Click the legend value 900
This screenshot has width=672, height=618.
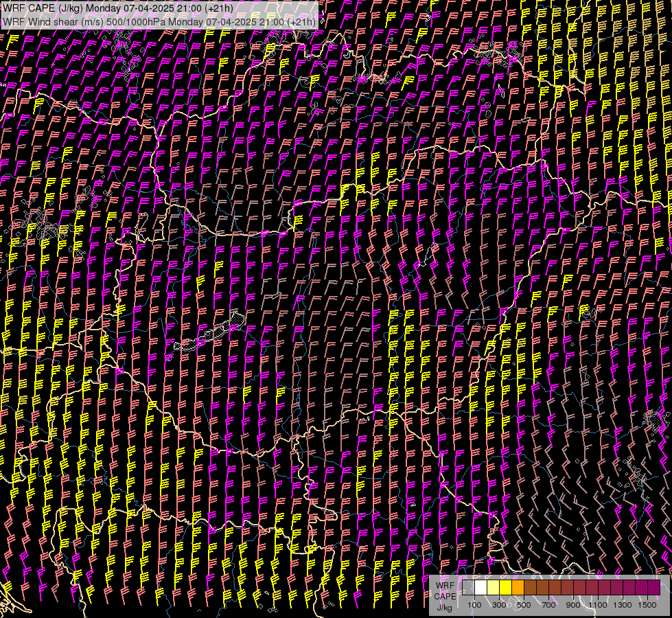point(573,605)
